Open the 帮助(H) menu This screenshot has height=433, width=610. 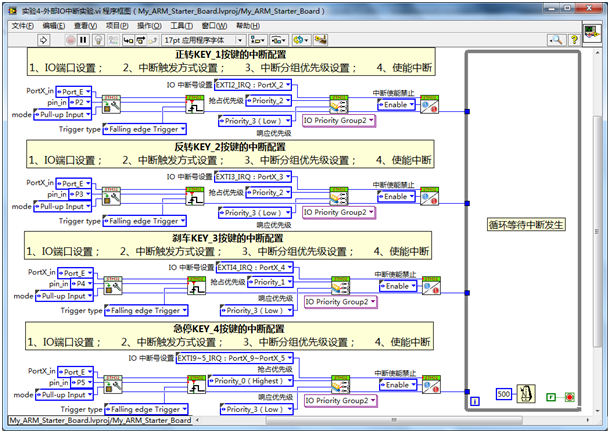coord(248,26)
